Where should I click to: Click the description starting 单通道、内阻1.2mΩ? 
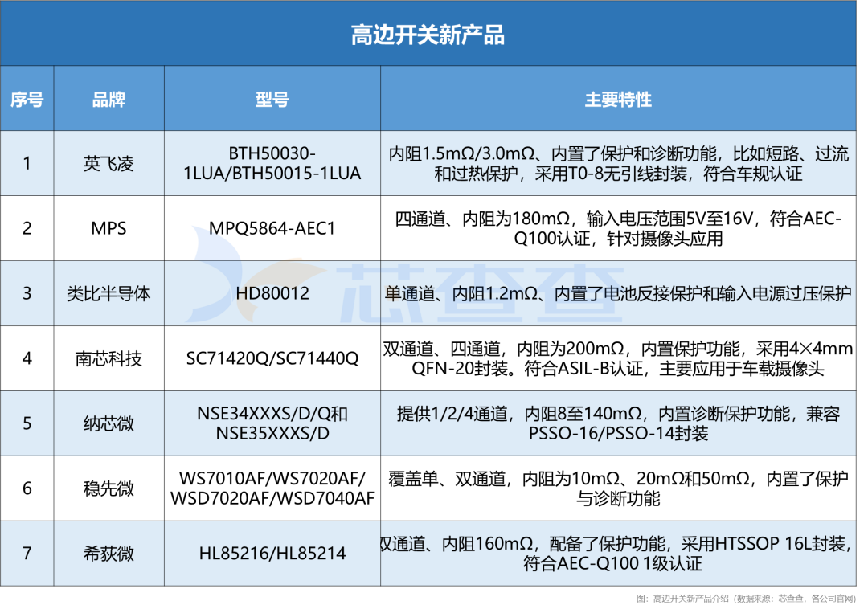pos(618,293)
